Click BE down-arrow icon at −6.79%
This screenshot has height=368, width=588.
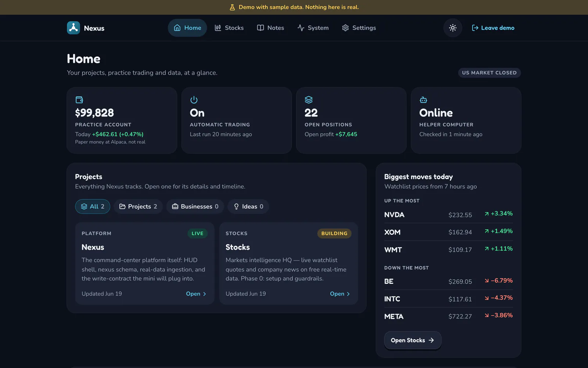(x=487, y=280)
